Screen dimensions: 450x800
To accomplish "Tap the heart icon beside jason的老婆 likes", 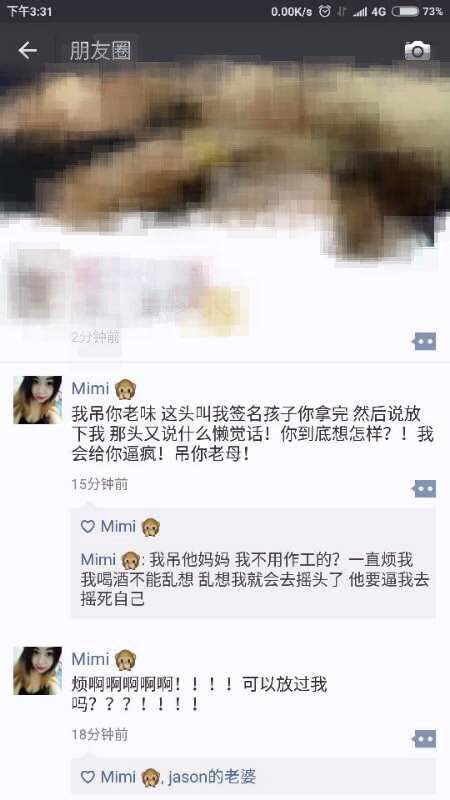I will [x=88, y=777].
